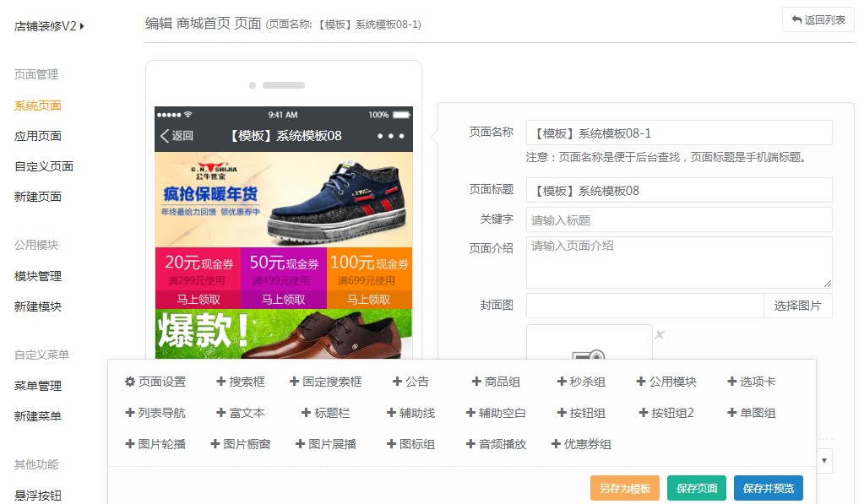Click the plus icon beside 辅助线

[391, 413]
